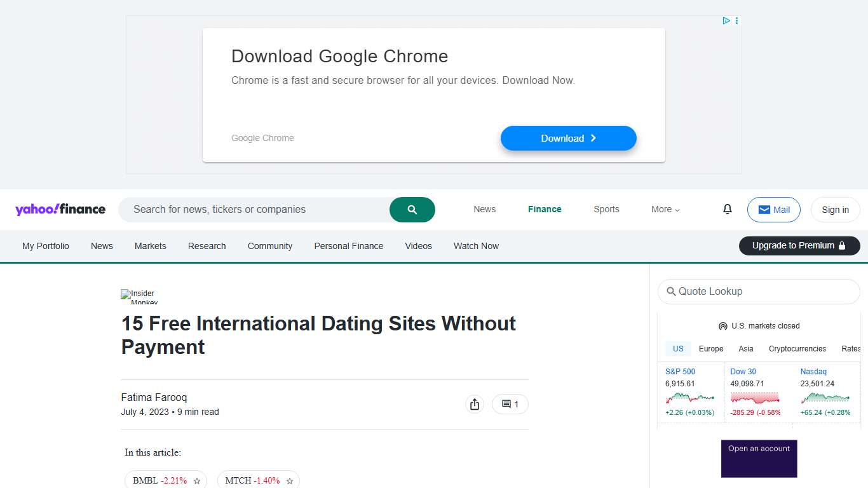Open the Cryptocurrencies tab
This screenshot has height=488, width=868.
(797, 348)
